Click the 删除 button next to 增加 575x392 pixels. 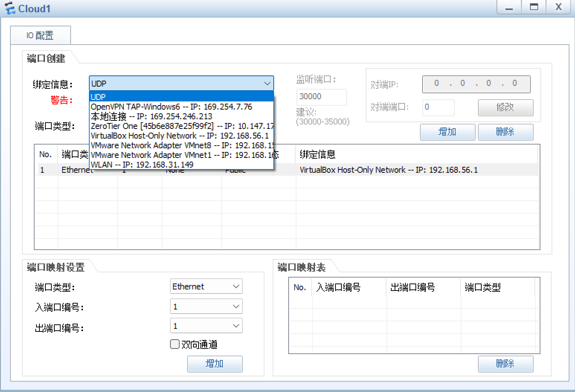coord(505,132)
